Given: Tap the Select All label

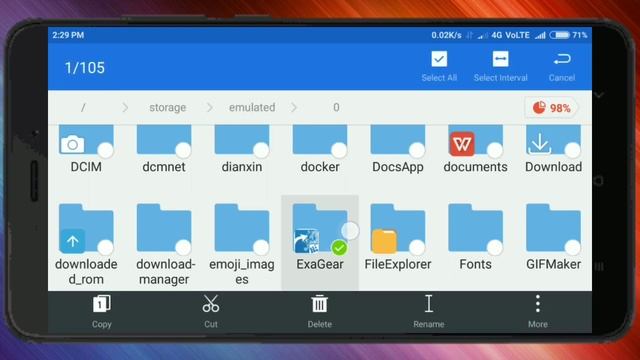Looking at the screenshot, I should [x=439, y=78].
